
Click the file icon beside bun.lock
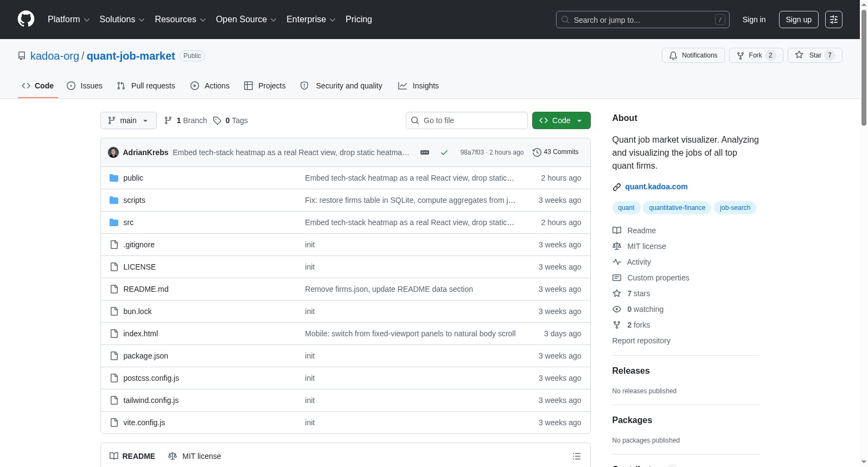pyautogui.click(x=114, y=311)
